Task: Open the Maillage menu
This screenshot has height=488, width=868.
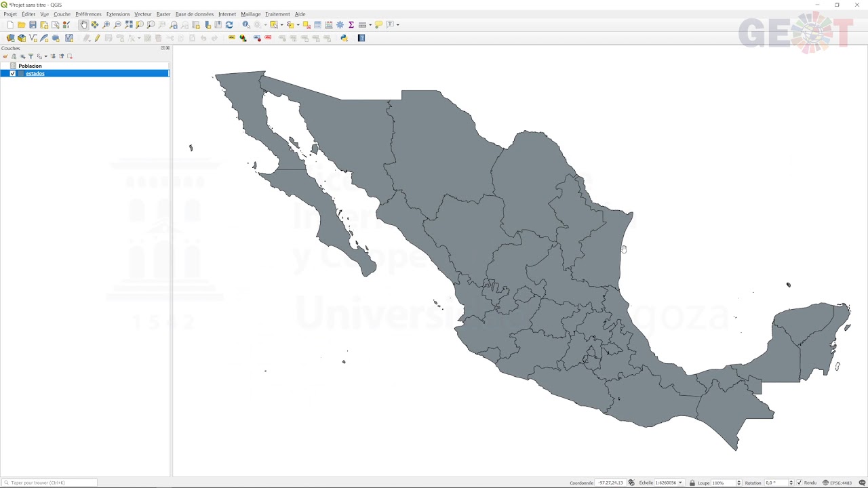Action: click(x=251, y=14)
